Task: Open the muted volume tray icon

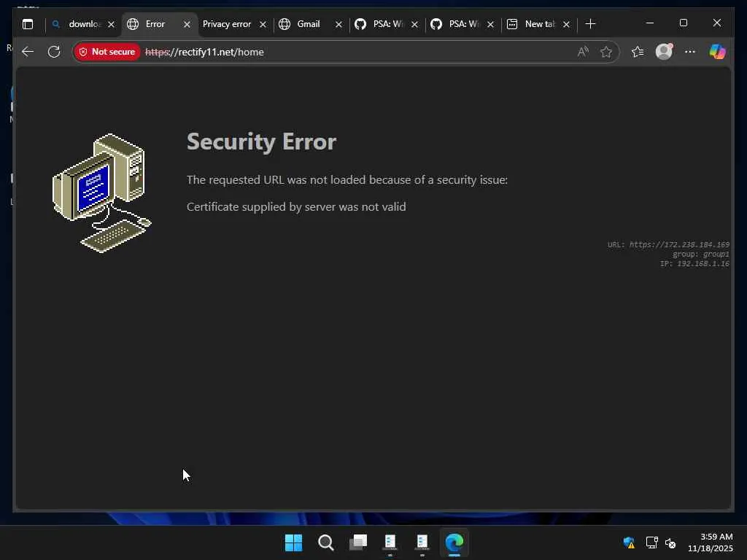Action: click(671, 542)
